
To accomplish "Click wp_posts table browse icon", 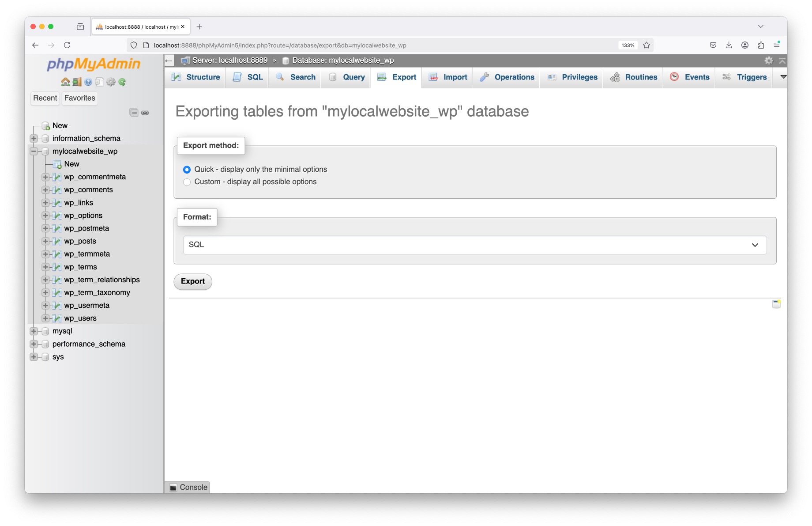I will coord(56,241).
